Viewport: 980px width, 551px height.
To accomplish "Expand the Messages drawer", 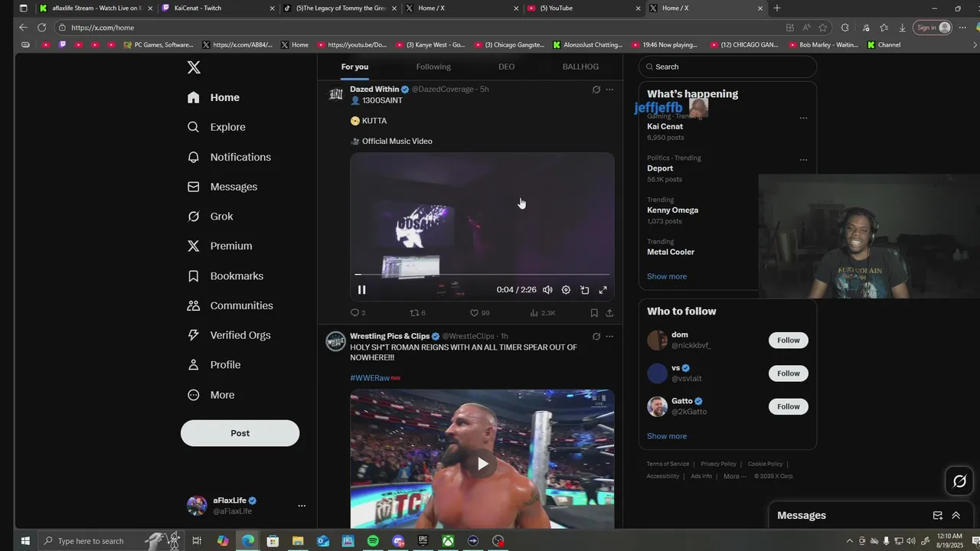I will point(955,516).
